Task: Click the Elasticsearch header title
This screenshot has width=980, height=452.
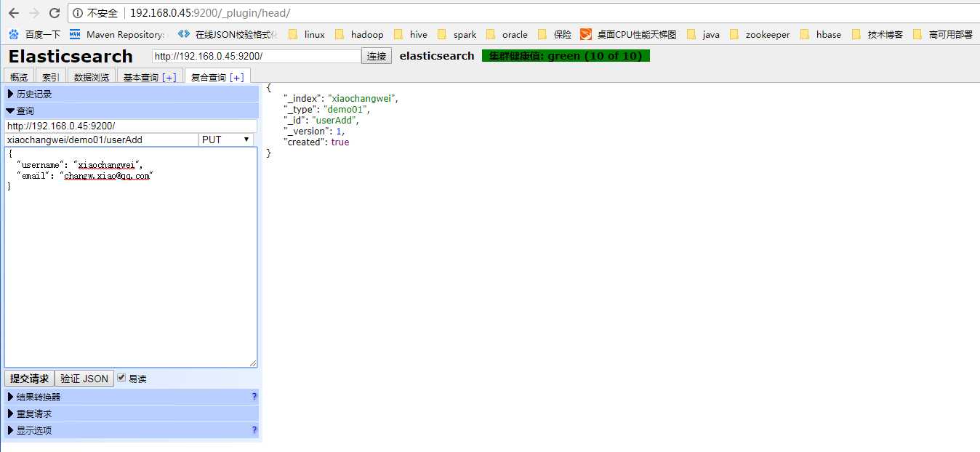Action: [x=71, y=57]
